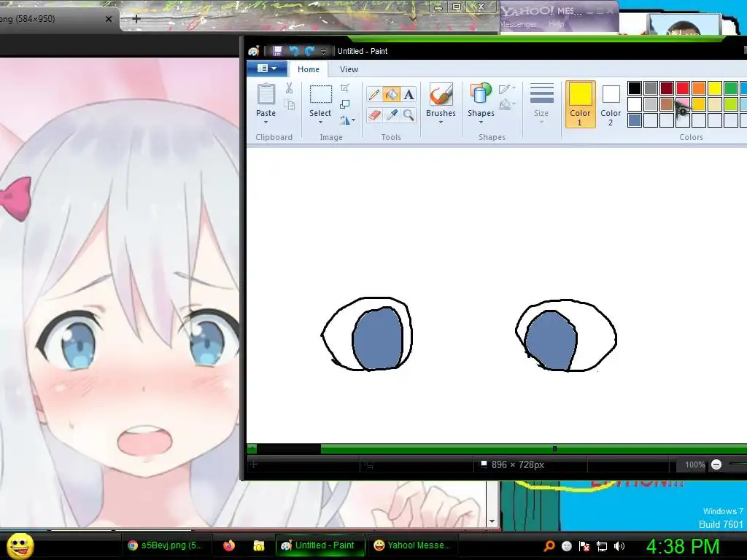Open the Size line thickness button
The width and height of the screenshot is (747, 560).
[541, 102]
